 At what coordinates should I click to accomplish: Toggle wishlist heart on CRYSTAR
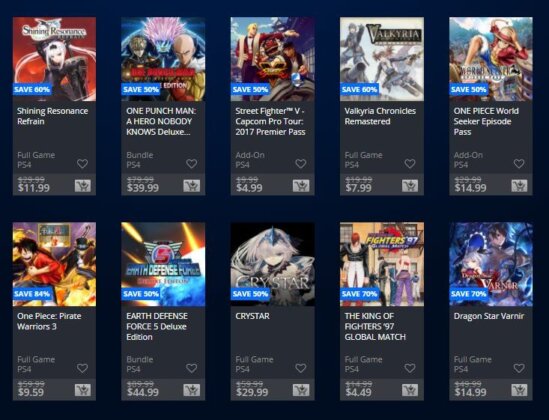tap(301, 368)
